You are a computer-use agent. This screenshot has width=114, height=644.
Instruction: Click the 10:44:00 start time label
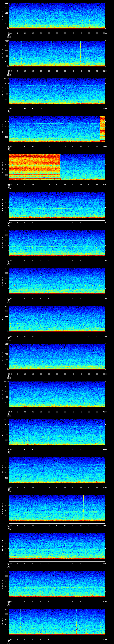[x=9, y=601]
